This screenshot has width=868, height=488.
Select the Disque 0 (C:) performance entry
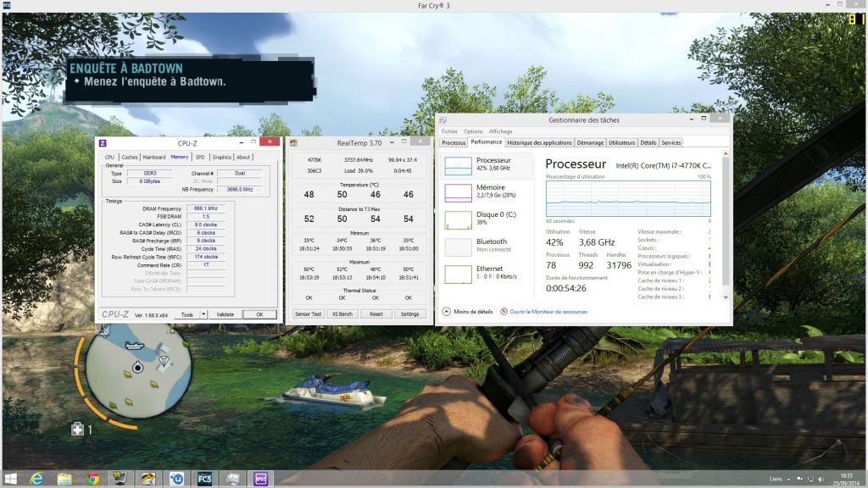click(x=487, y=219)
